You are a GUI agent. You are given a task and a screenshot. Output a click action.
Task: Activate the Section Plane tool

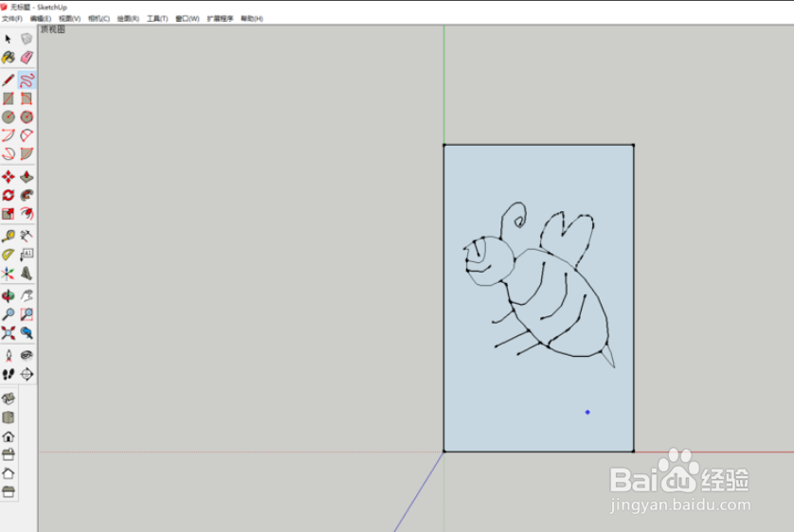(27, 374)
